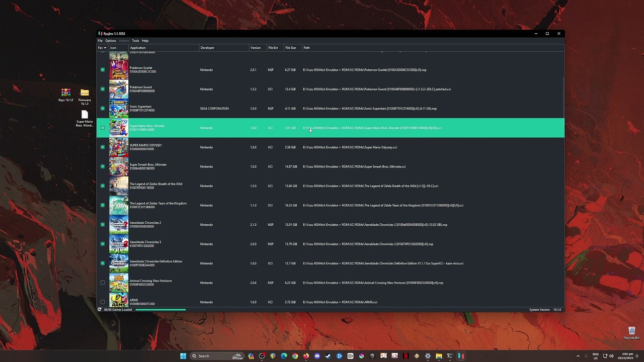644x362 pixels.
Task: Toggle favorite for Zelda Breath of the Wild
Action: pyautogui.click(x=103, y=186)
